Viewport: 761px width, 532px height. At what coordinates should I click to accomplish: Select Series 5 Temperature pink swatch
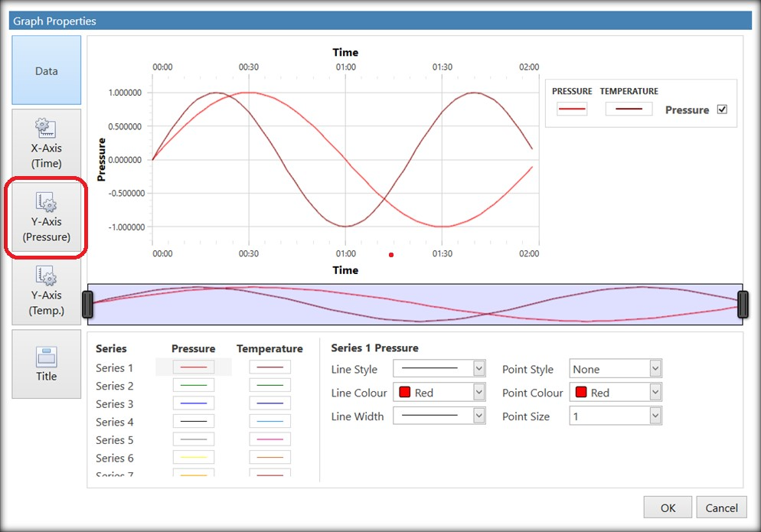pos(269,439)
